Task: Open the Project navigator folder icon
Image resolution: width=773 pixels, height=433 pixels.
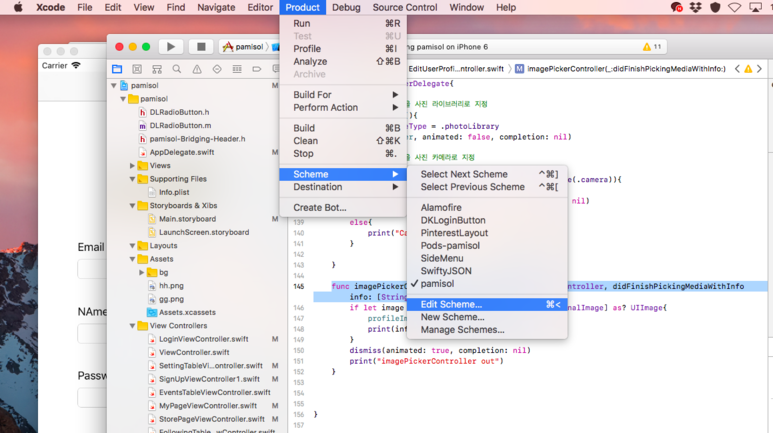Action: (x=117, y=69)
